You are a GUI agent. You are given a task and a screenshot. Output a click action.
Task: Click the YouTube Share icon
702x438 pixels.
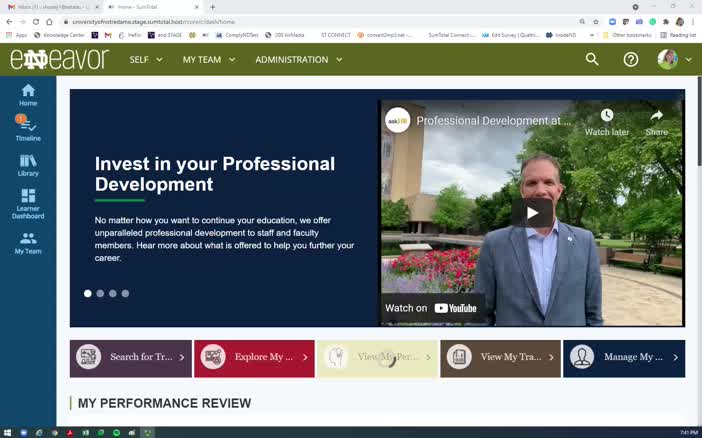tap(656, 122)
